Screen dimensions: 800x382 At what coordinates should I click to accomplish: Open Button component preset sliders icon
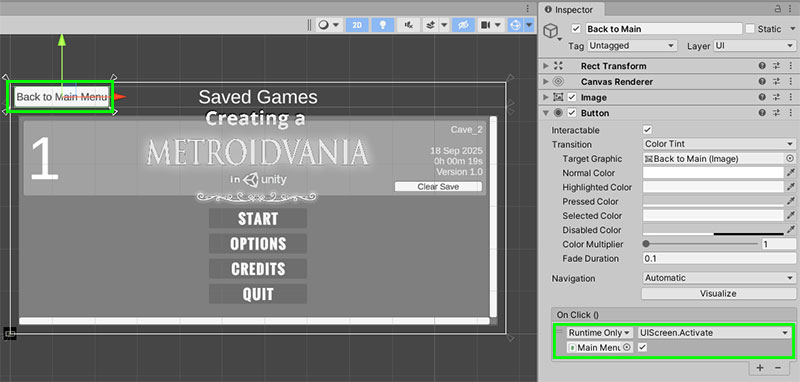click(777, 113)
